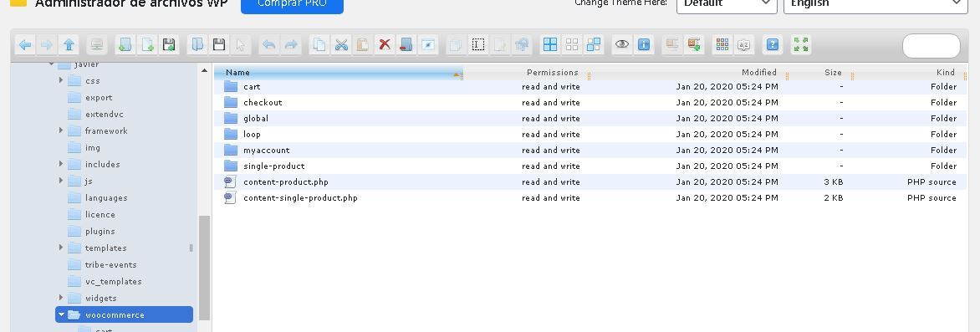Open the a-z Sort options icon

pos(743,45)
